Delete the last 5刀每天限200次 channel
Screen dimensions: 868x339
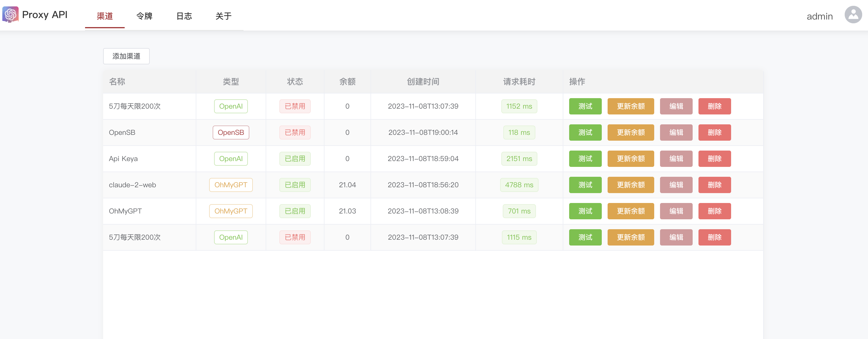714,238
